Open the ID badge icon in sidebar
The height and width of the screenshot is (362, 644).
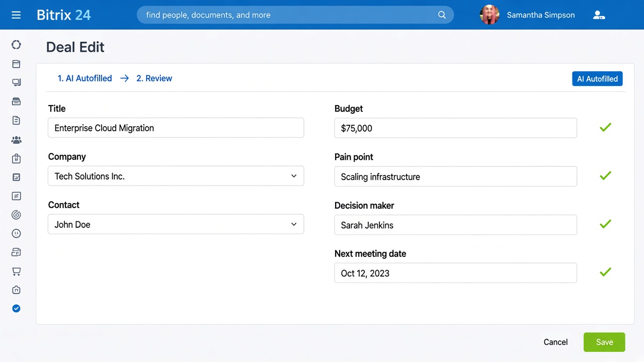tap(16, 158)
